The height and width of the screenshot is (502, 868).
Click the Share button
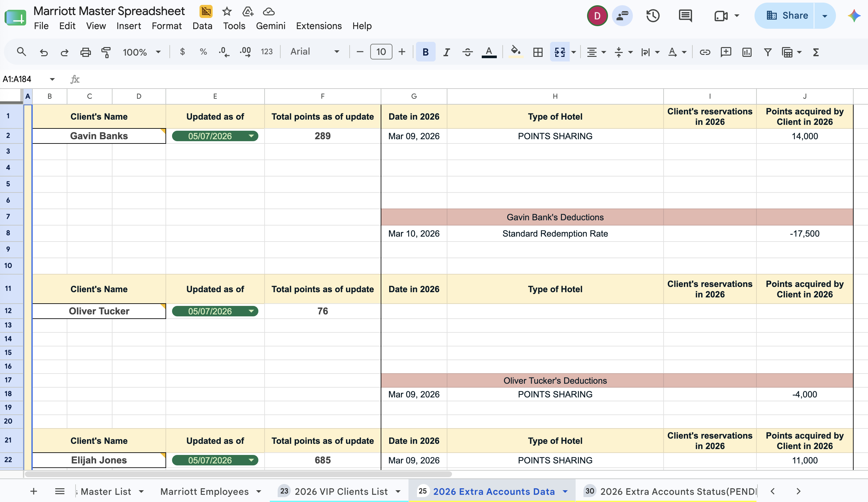tap(787, 16)
